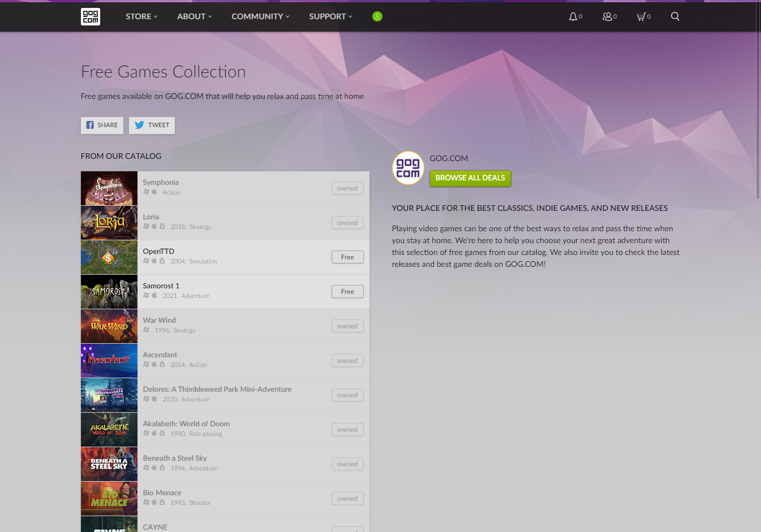Image resolution: width=761 pixels, height=532 pixels.
Task: Click the Free button for OpenTTD
Action: (x=347, y=257)
